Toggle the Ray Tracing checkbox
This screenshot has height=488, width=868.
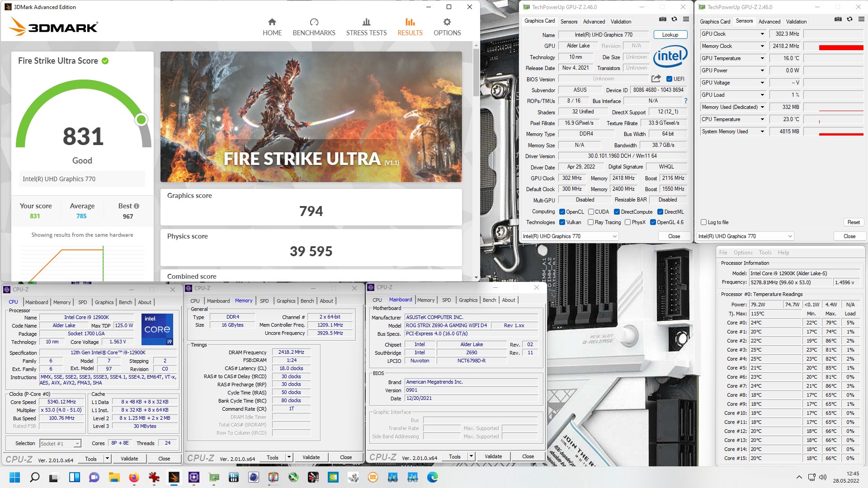pyautogui.click(x=590, y=222)
